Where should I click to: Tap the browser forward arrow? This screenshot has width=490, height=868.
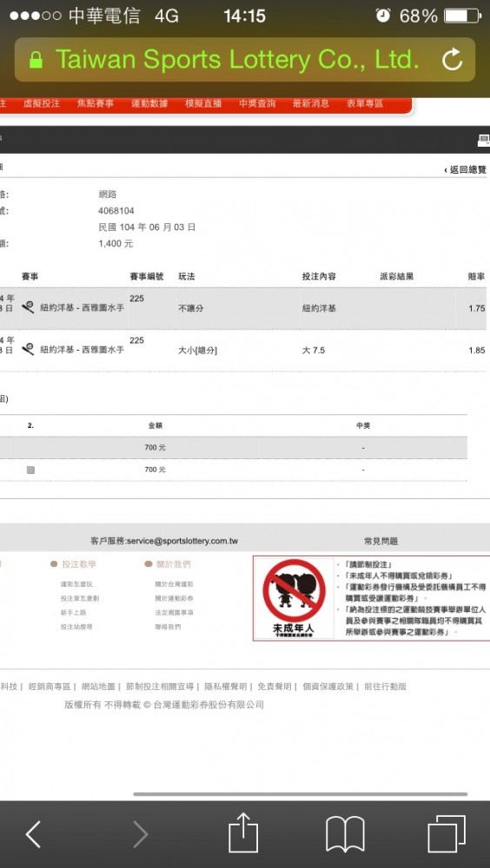pyautogui.click(x=140, y=834)
